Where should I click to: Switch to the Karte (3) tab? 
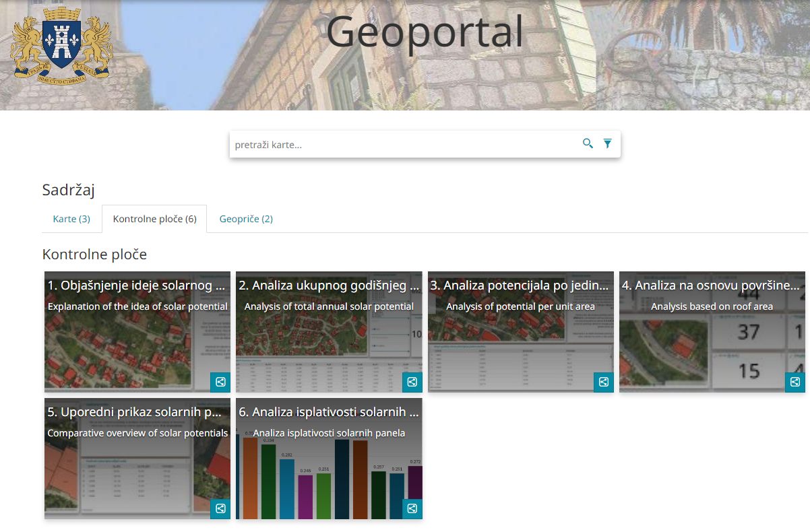click(71, 219)
